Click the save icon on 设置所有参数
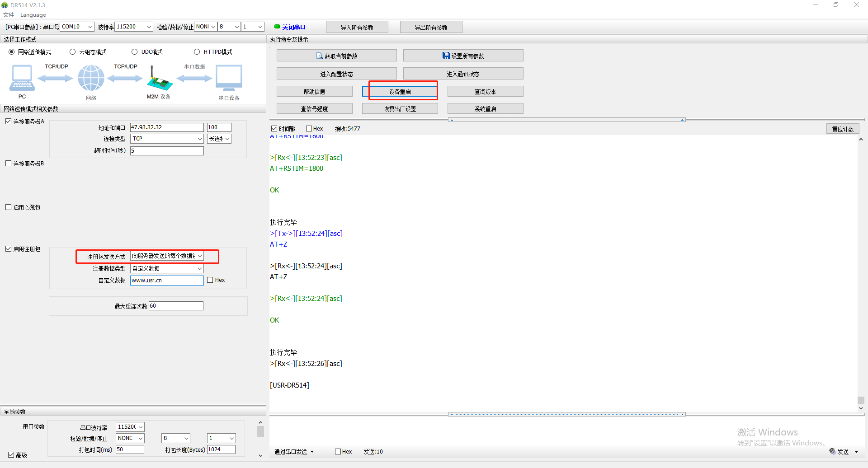868x468 pixels. [x=446, y=56]
